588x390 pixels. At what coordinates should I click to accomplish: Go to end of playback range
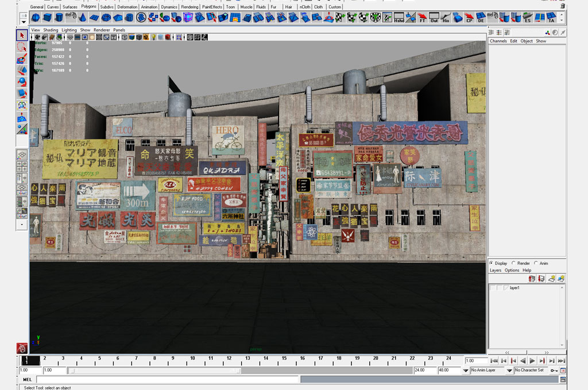(562, 361)
